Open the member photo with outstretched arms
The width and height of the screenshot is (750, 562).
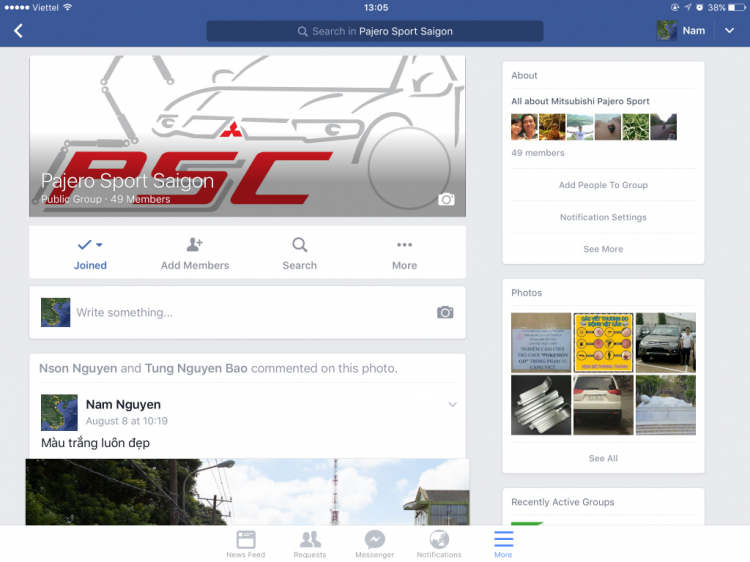click(580, 127)
